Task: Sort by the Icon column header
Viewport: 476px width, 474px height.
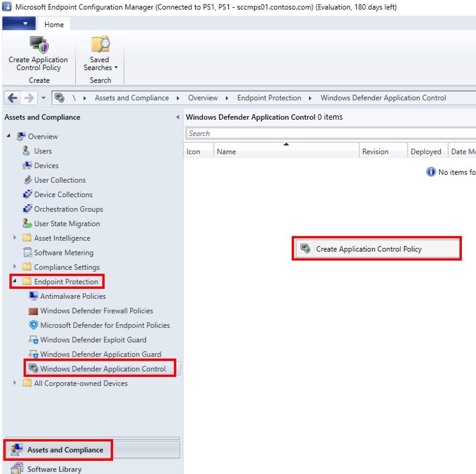Action: [198, 151]
